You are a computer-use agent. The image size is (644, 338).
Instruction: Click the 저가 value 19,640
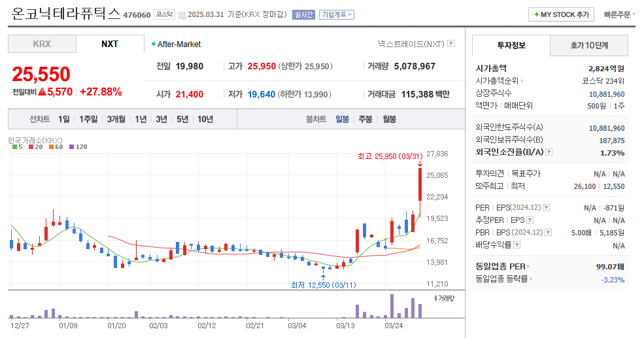(x=262, y=94)
